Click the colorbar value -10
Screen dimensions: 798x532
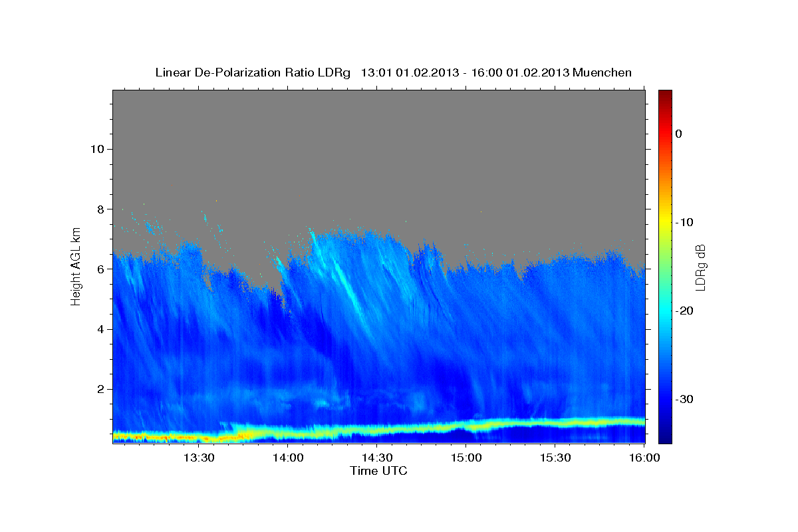684,222
